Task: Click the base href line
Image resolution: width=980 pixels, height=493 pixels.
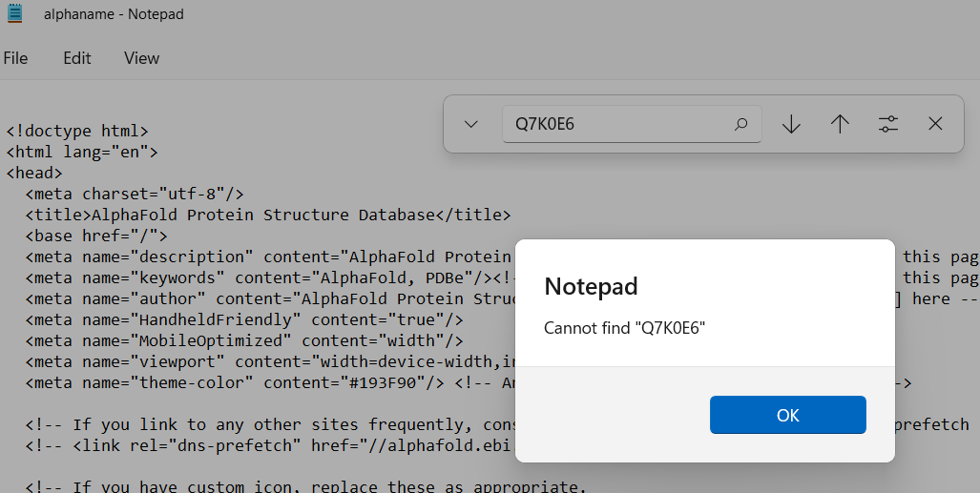Action: (95, 236)
